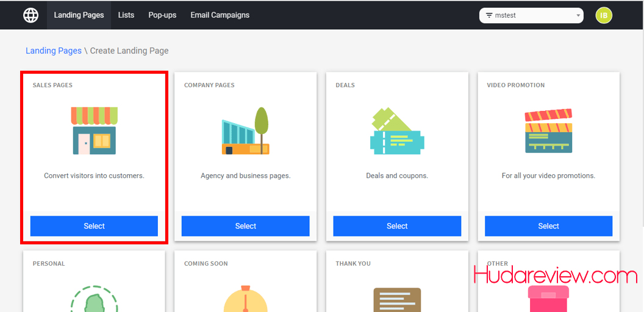644x312 pixels.
Task: Go to the Lists tab
Action: [126, 15]
